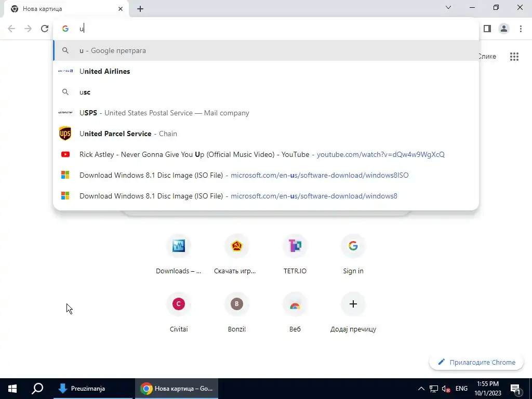Open Civitai shortcut tile
The height and width of the screenshot is (399, 532).
179,312
